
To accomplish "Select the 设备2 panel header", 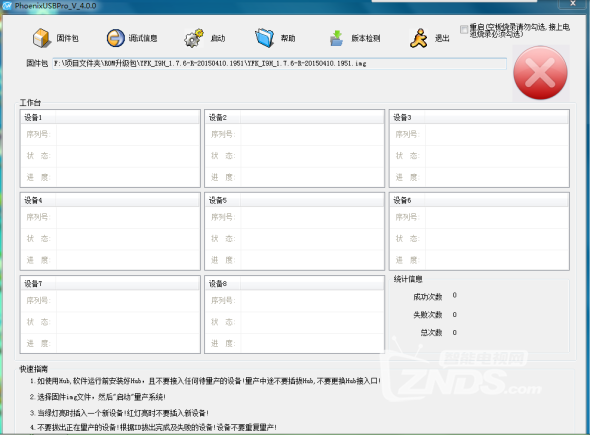I will (294, 117).
